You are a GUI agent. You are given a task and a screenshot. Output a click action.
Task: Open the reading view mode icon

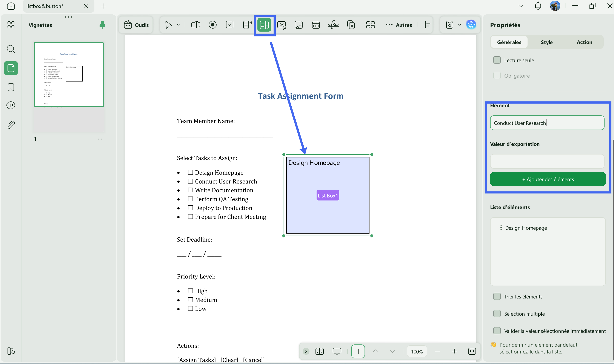tap(319, 351)
